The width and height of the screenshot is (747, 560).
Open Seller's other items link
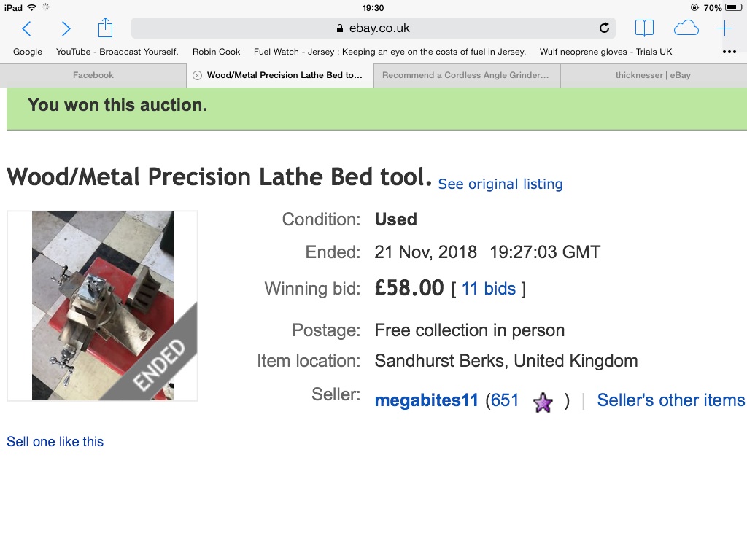coord(670,400)
